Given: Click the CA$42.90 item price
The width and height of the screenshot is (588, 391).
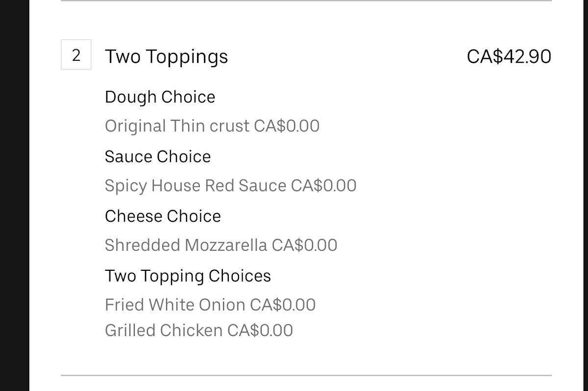Looking at the screenshot, I should pyautogui.click(x=509, y=56).
